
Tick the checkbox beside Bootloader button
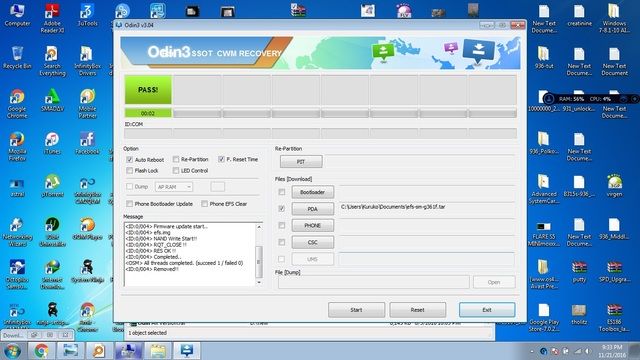click(282, 192)
